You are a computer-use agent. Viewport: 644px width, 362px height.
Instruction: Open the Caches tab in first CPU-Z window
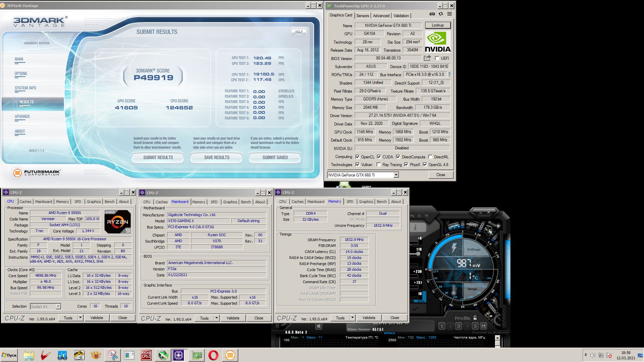click(x=25, y=202)
